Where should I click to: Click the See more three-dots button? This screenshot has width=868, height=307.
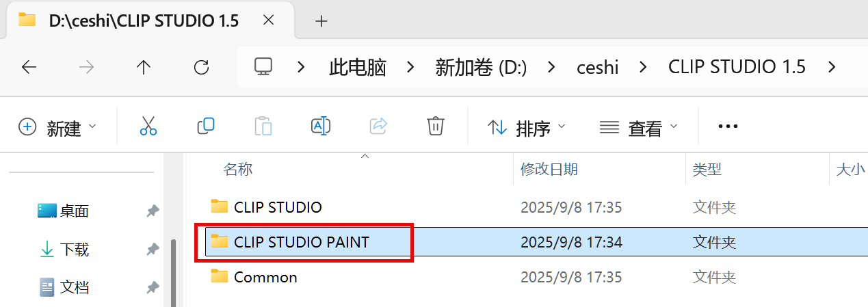click(728, 126)
